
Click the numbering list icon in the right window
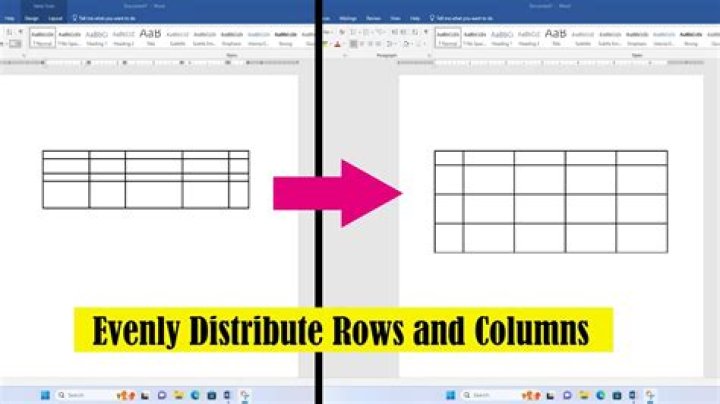point(366,32)
